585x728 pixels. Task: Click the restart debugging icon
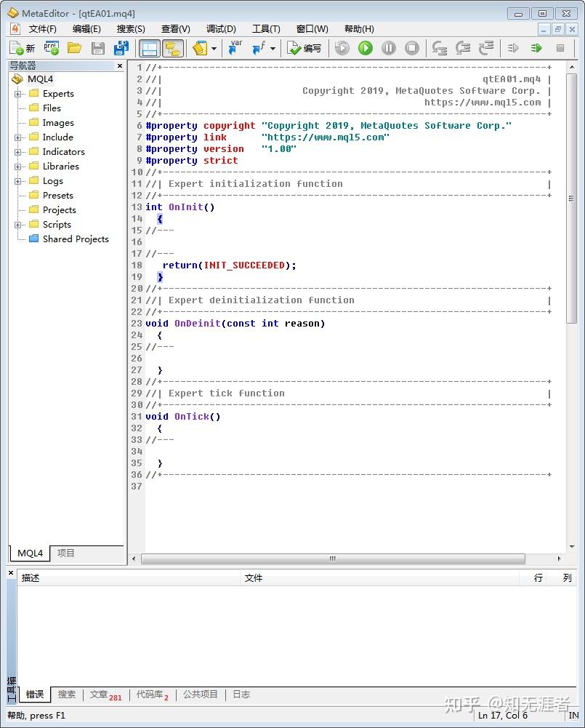point(342,48)
